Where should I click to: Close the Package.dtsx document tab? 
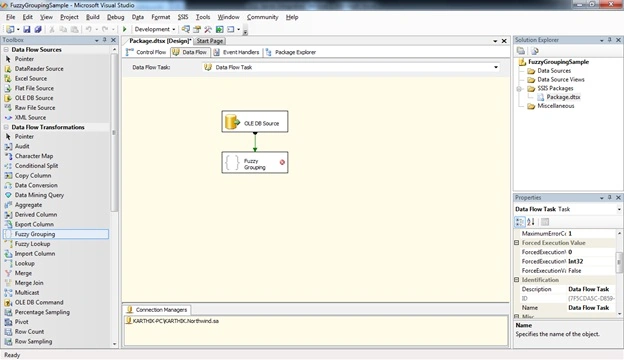[x=504, y=41]
